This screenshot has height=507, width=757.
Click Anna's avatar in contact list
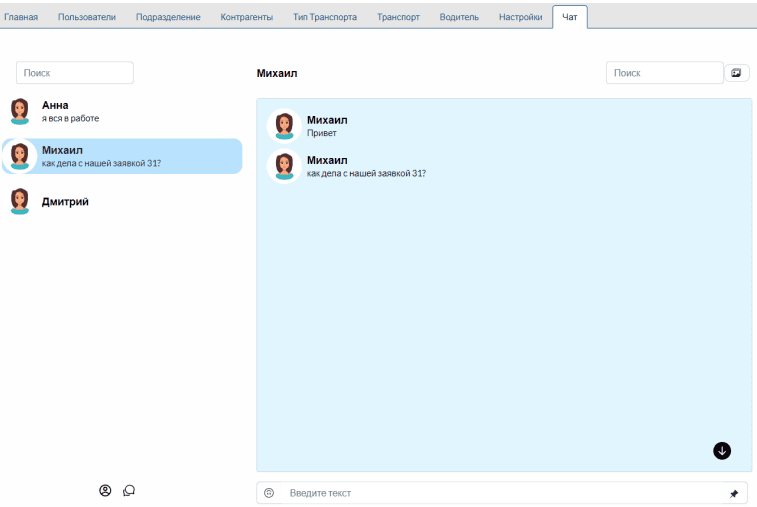[20, 111]
